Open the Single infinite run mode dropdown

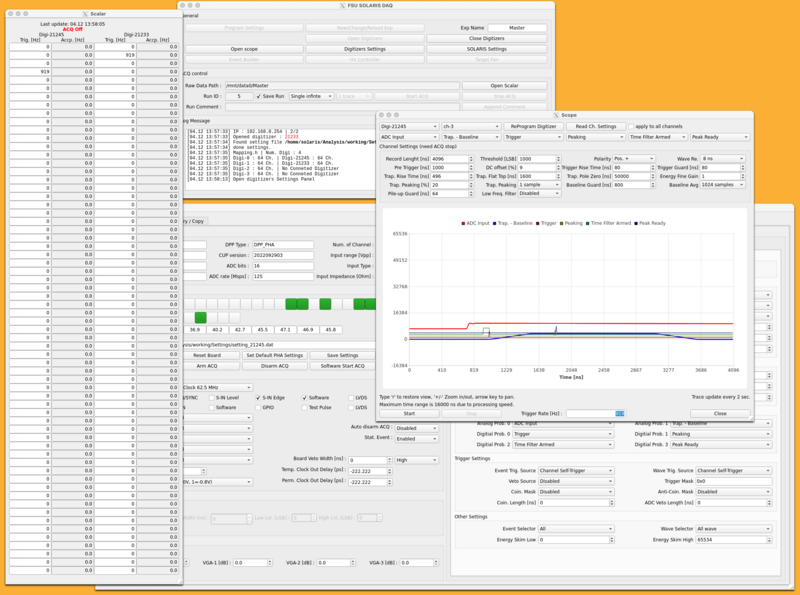[x=312, y=96]
